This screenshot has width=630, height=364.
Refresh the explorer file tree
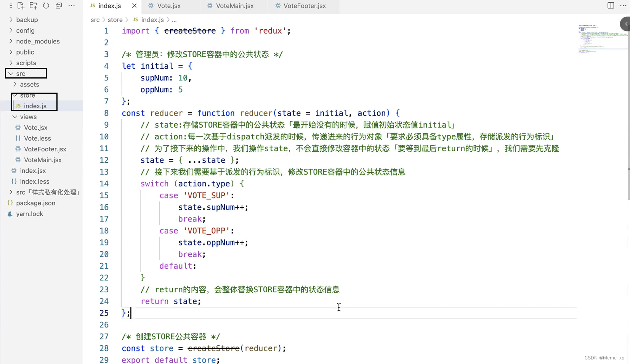tap(46, 6)
